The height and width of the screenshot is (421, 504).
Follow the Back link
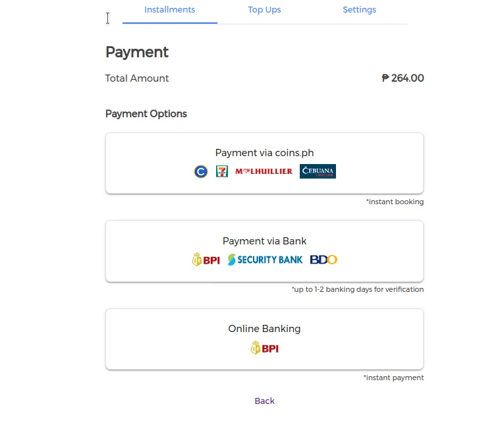point(265,401)
